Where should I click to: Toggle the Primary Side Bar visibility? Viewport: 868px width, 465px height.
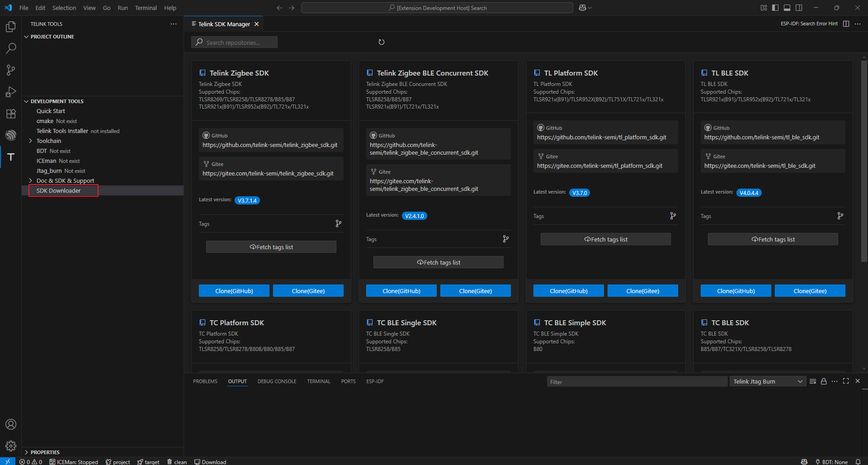775,8
